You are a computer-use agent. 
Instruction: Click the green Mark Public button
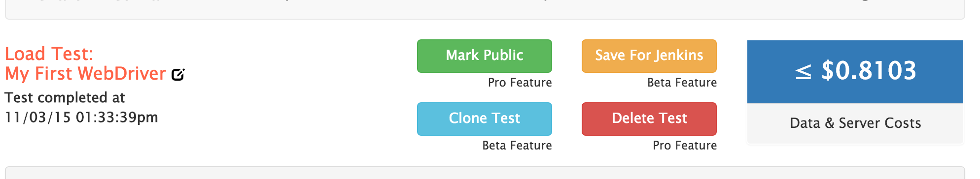(484, 56)
